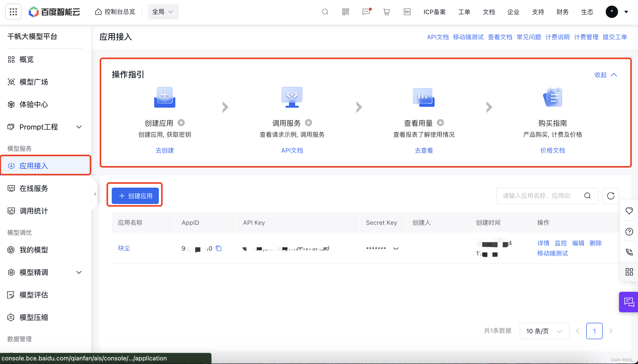Go to 在线服务 in sidebar
Screen dimensions: 638x364
click(34, 188)
